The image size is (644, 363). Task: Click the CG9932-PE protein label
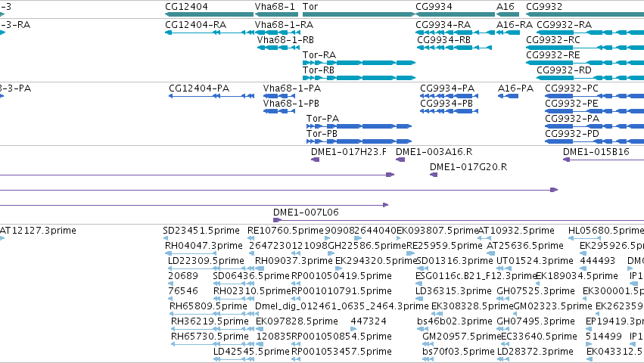(571, 104)
